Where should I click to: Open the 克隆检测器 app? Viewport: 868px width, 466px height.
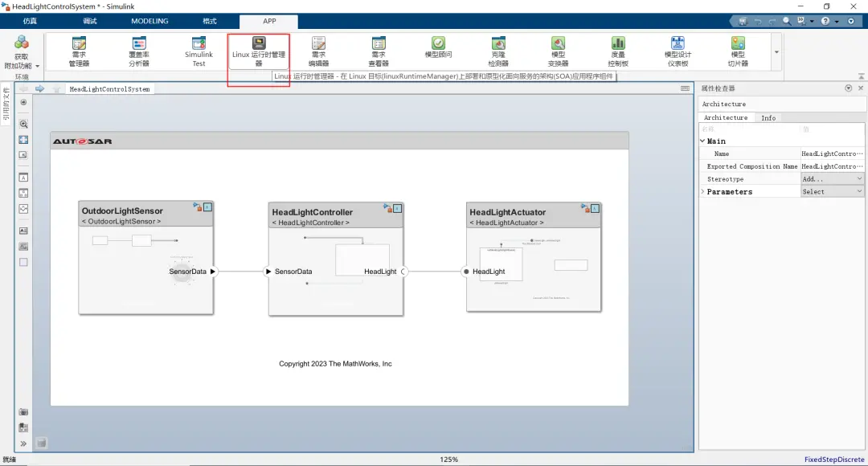(x=498, y=51)
